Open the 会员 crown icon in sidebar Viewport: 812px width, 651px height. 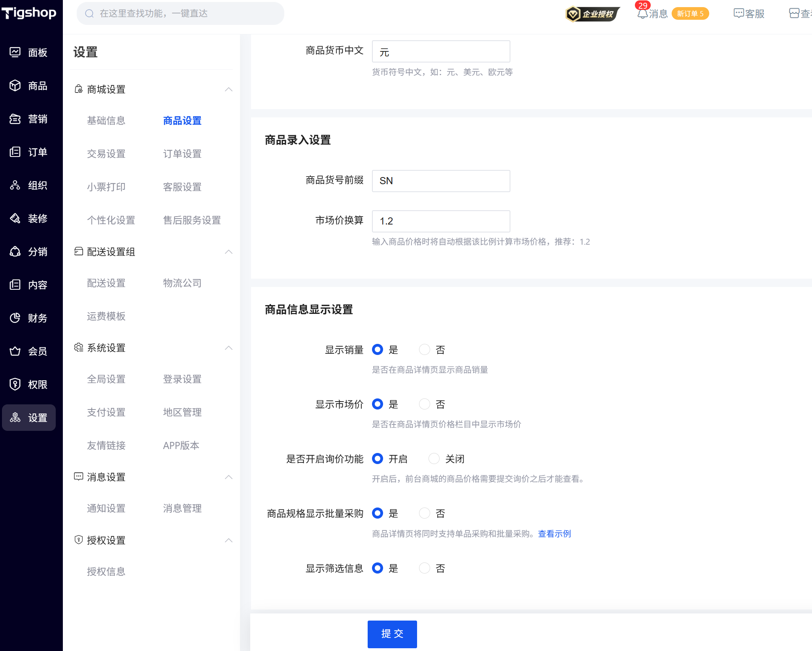pos(15,351)
